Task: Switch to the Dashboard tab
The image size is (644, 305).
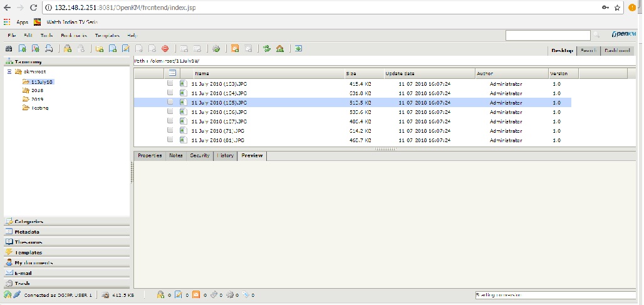Action: pos(617,50)
